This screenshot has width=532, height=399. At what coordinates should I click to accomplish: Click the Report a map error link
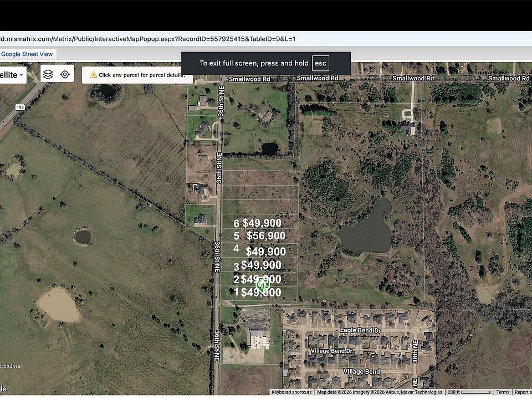522,392
